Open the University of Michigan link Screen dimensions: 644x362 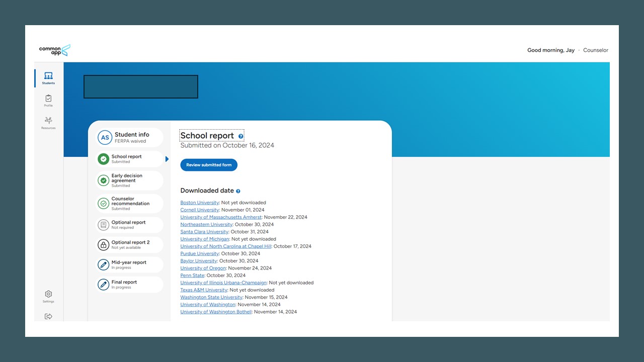[205, 239]
